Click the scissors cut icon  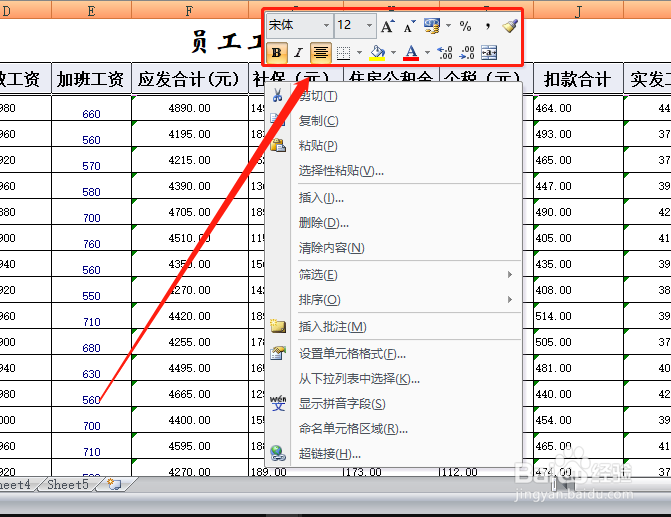pos(277,95)
